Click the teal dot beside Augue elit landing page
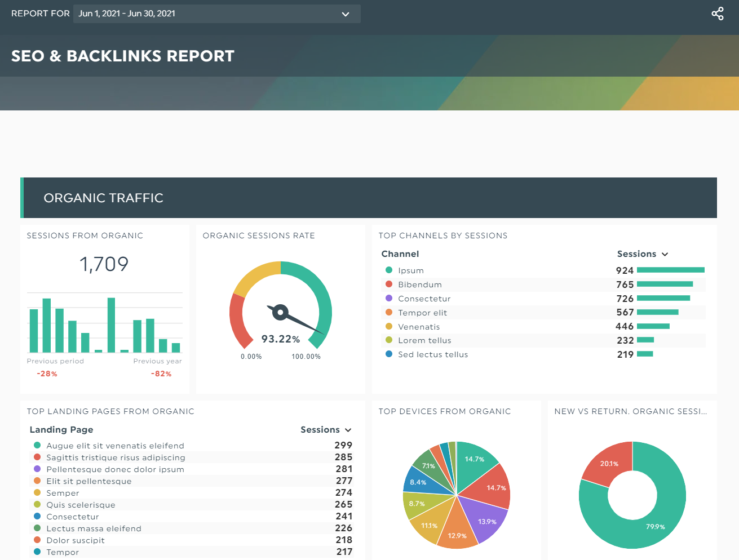739x560 pixels. [37, 446]
